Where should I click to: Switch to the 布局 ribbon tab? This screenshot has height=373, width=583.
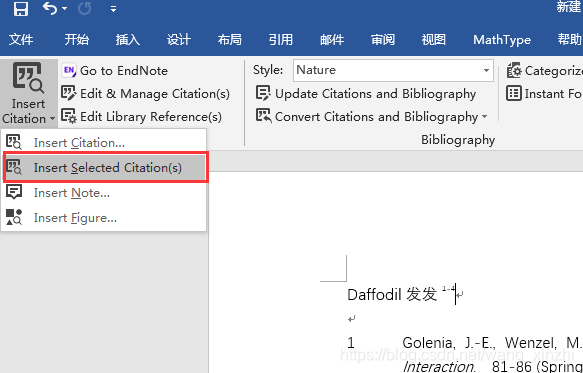point(229,39)
